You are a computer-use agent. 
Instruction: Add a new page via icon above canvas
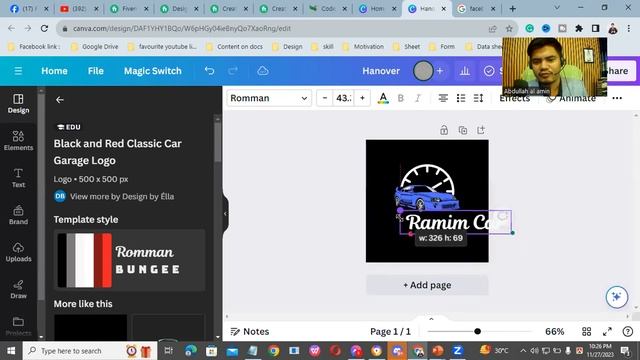[481, 130]
